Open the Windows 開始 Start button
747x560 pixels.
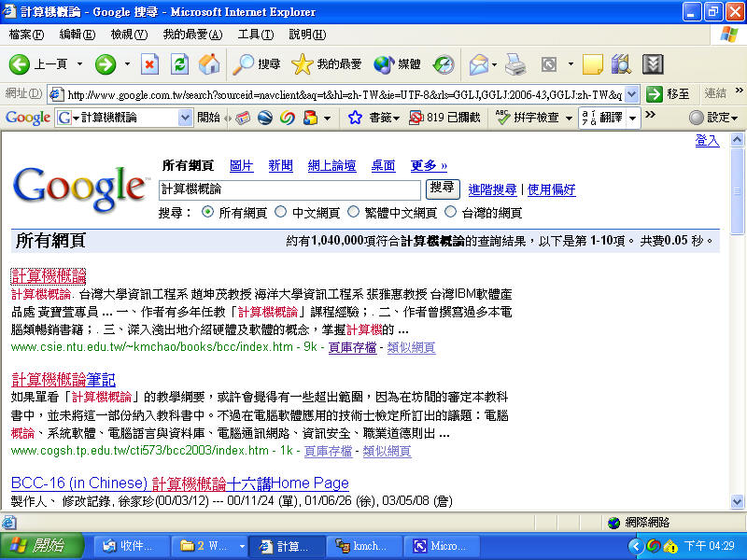(x=42, y=546)
